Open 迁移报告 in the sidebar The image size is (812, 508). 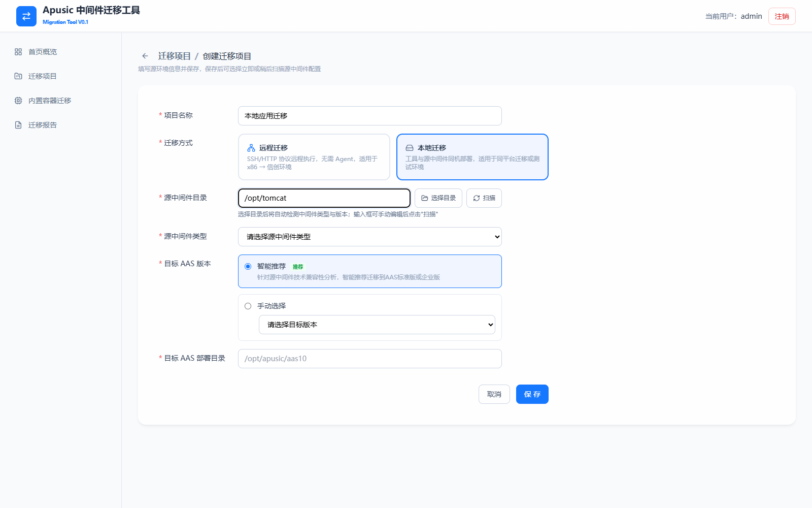pos(61,125)
